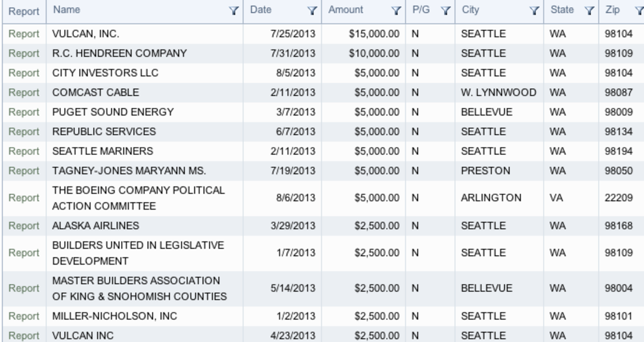This screenshot has height=342, width=644.
Task: Click the zip code 98004
Action: click(618, 288)
